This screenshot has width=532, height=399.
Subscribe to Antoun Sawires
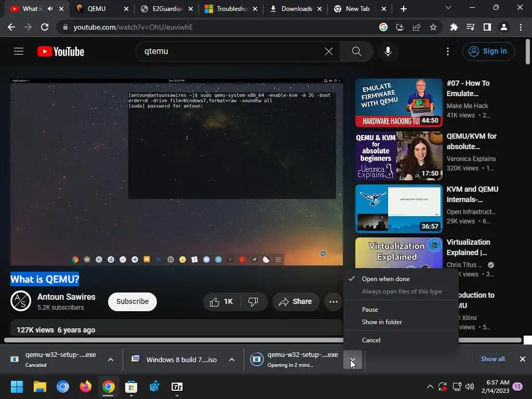(132, 302)
